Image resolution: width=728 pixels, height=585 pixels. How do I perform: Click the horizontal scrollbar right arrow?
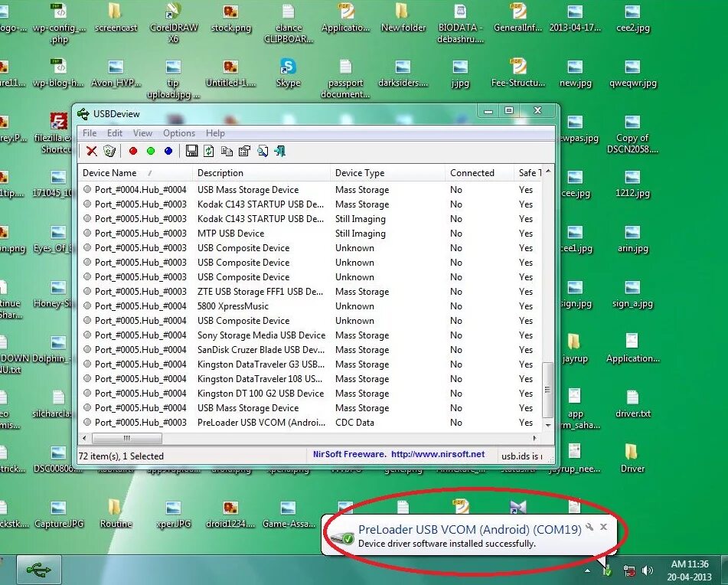pos(535,438)
